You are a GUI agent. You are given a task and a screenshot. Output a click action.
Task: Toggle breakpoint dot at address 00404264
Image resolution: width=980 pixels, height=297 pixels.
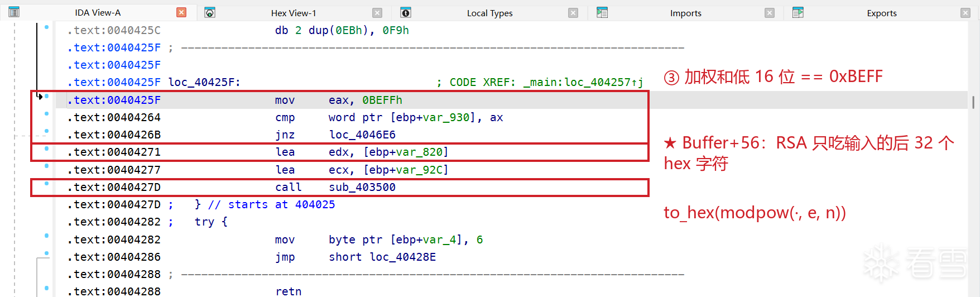(46, 114)
